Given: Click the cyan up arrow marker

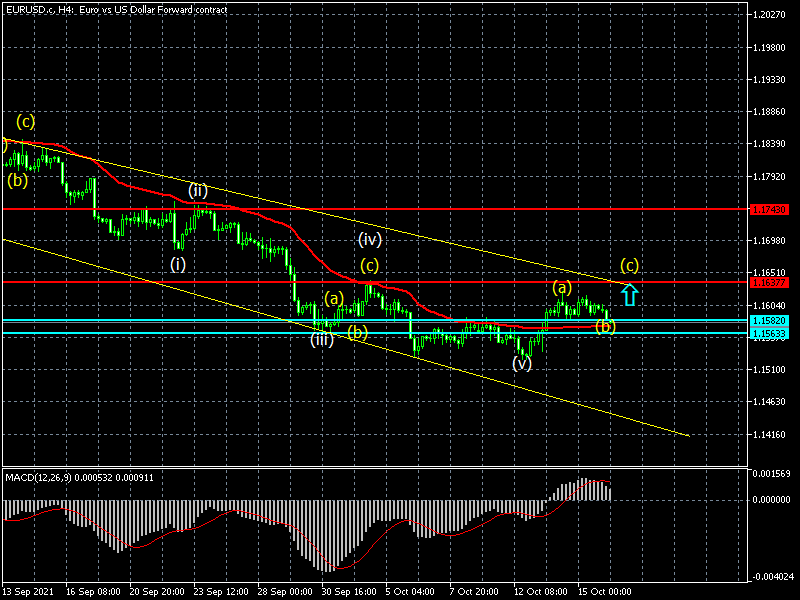Looking at the screenshot, I should coord(629,294).
